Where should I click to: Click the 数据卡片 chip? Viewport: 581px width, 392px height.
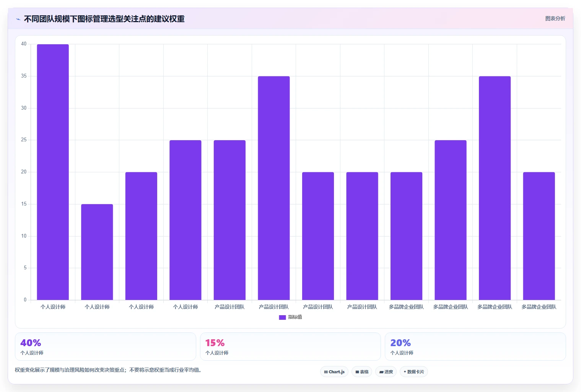414,372
